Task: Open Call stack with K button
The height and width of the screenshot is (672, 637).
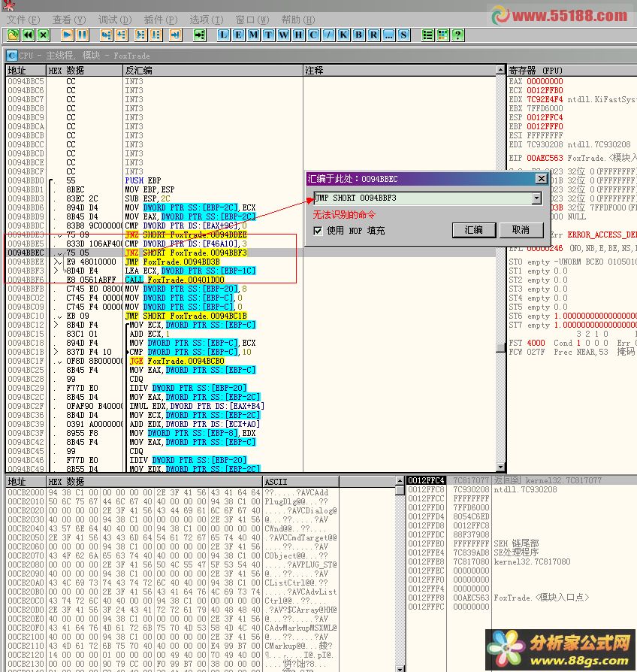Action: click(x=343, y=35)
